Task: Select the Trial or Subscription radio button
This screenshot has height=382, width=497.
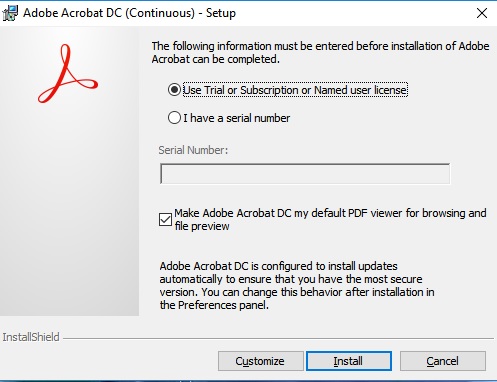Action: tap(174, 90)
